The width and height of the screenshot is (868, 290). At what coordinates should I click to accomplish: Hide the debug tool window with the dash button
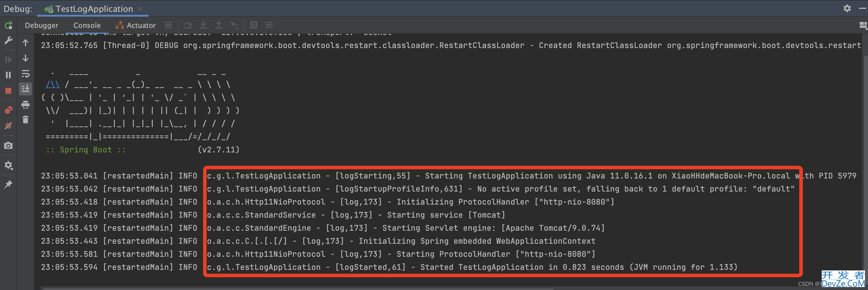tap(863, 8)
